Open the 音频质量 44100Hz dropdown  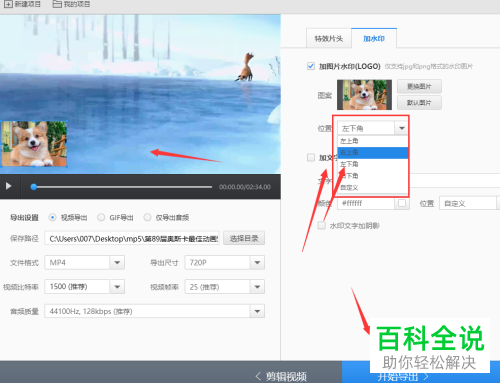pyautogui.click(x=155, y=311)
